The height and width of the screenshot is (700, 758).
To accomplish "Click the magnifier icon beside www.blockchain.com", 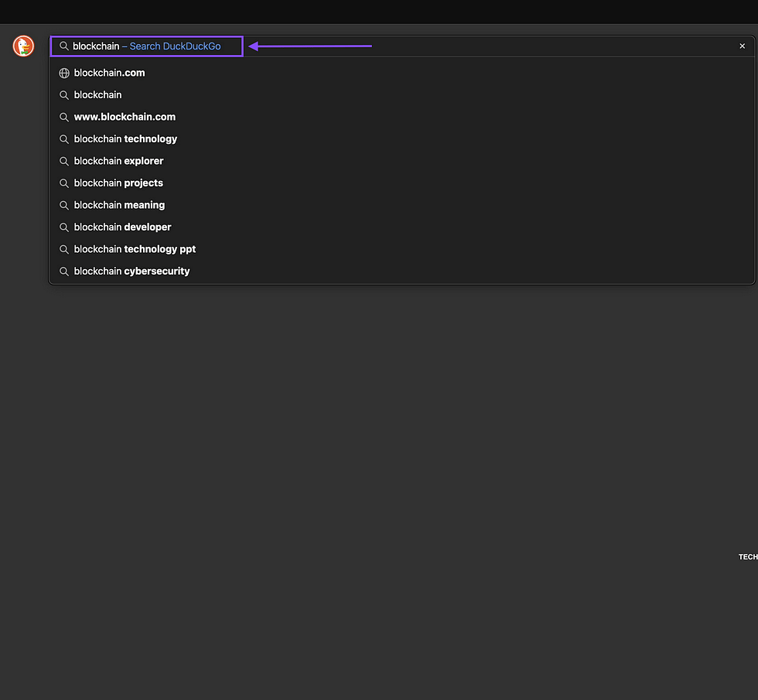I will pyautogui.click(x=64, y=117).
